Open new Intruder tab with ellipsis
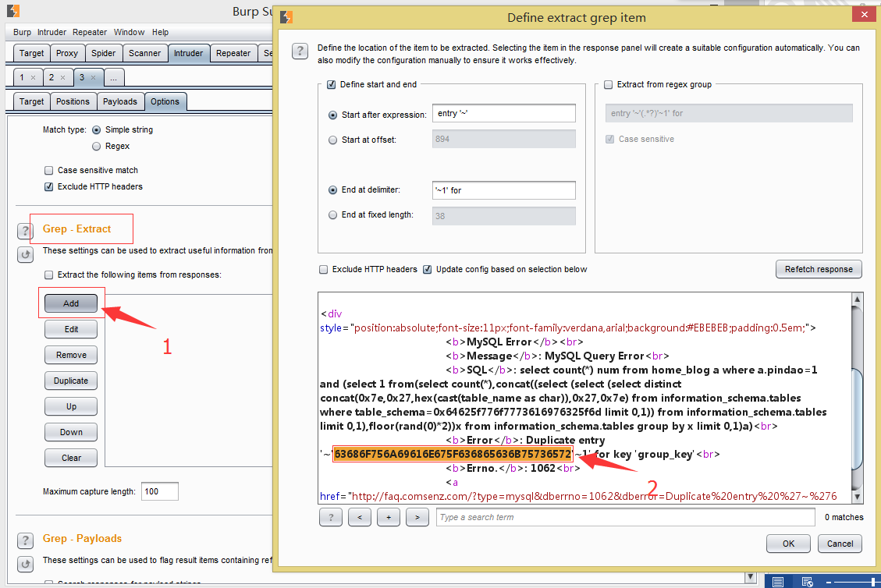The width and height of the screenshot is (881, 588). point(113,77)
